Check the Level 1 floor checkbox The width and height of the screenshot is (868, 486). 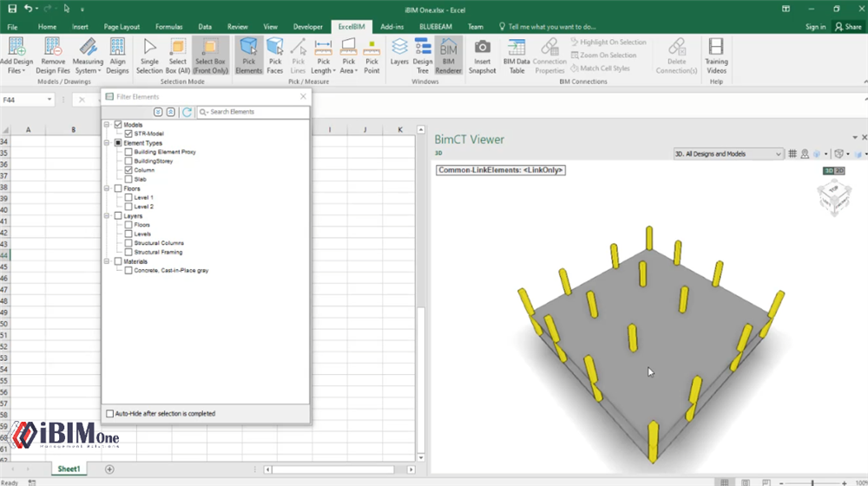128,198
